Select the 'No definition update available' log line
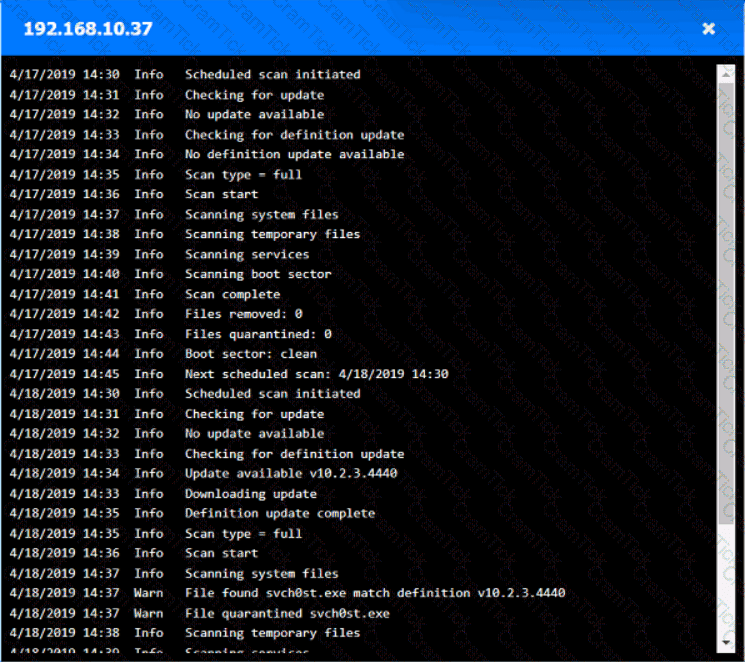The image size is (745, 662). [x=294, y=154]
